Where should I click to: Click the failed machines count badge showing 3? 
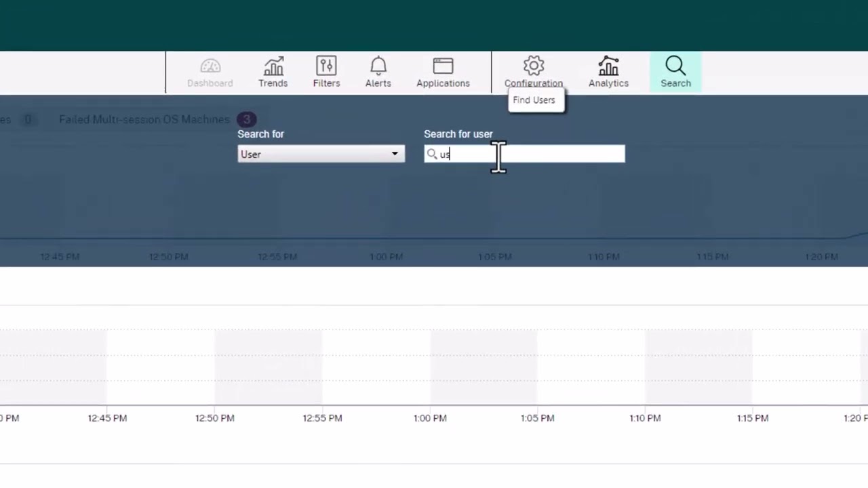246,119
